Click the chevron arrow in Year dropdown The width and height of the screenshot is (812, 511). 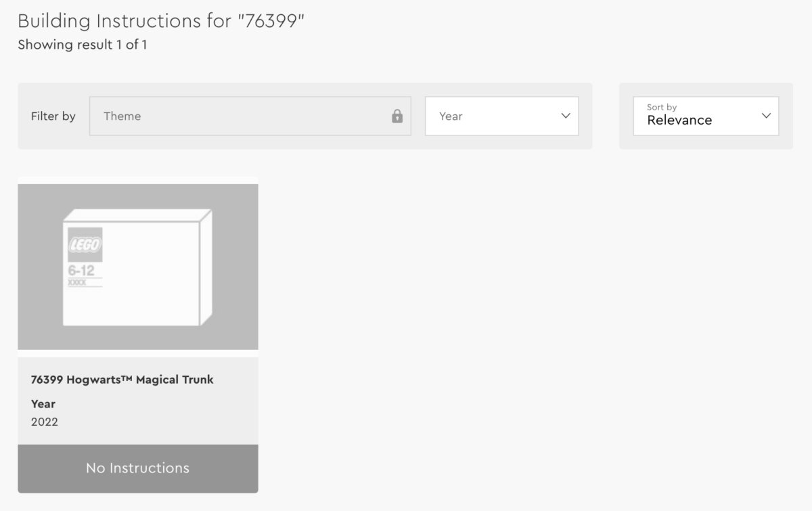click(x=566, y=116)
